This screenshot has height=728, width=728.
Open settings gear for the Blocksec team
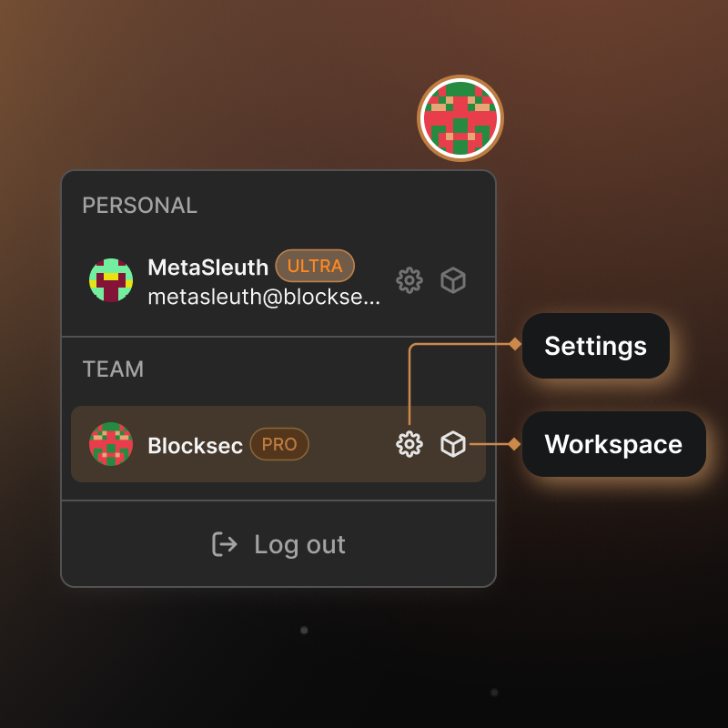point(409,444)
